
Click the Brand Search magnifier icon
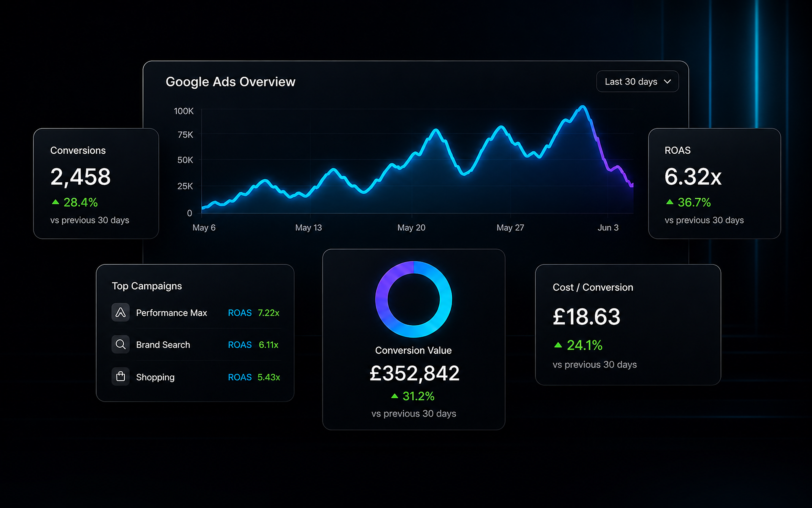pyautogui.click(x=121, y=344)
